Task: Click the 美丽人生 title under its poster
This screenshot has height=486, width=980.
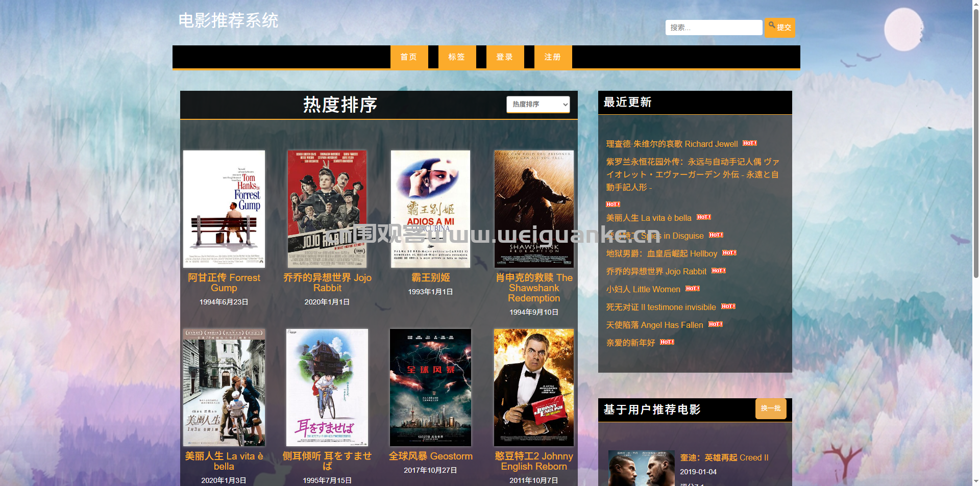Action: [x=224, y=461]
